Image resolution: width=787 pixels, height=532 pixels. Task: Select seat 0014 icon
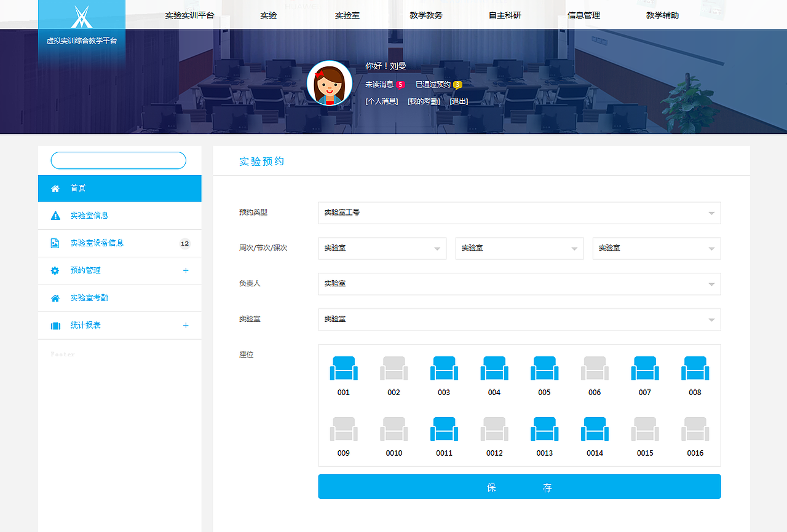(x=595, y=429)
